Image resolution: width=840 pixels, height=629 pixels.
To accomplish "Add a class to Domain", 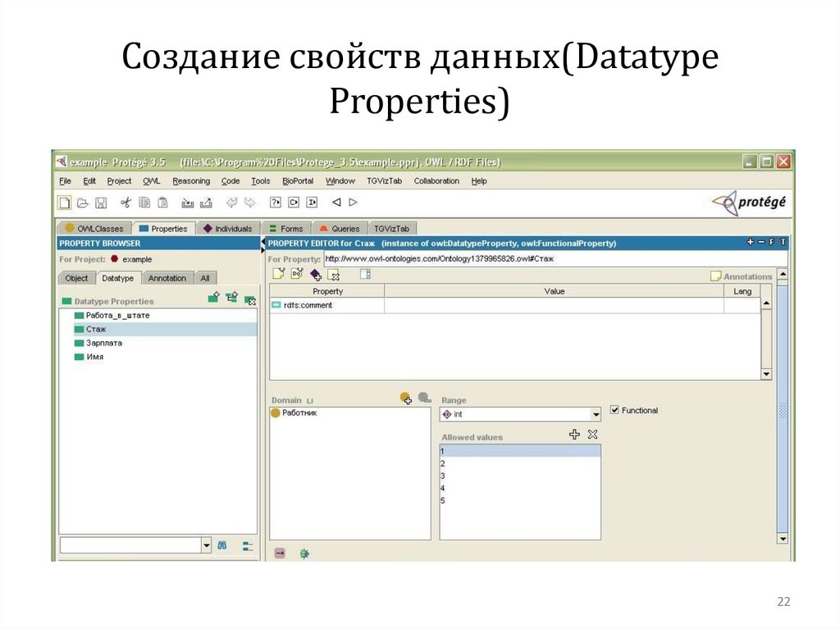I will [x=405, y=398].
